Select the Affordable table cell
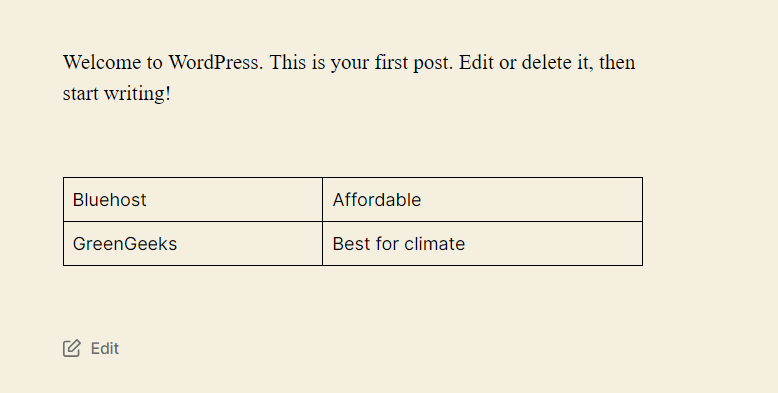 point(482,199)
